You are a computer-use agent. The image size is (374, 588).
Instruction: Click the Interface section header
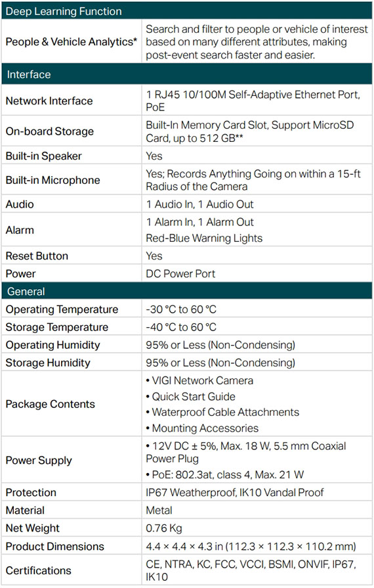[187, 74]
